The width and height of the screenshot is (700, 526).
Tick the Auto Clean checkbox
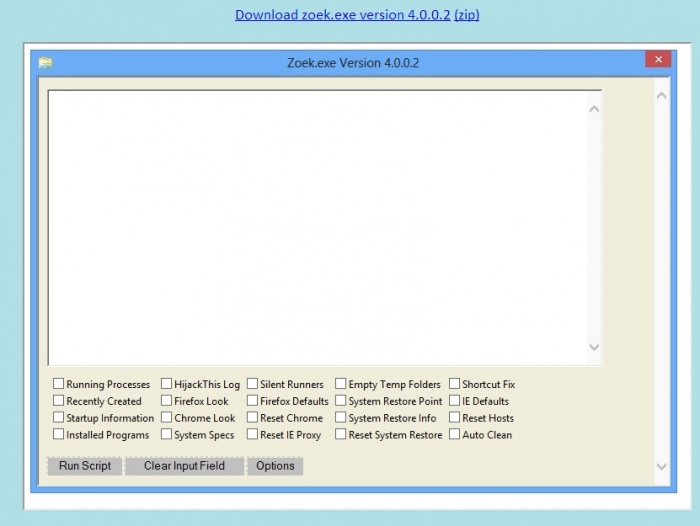coord(454,434)
